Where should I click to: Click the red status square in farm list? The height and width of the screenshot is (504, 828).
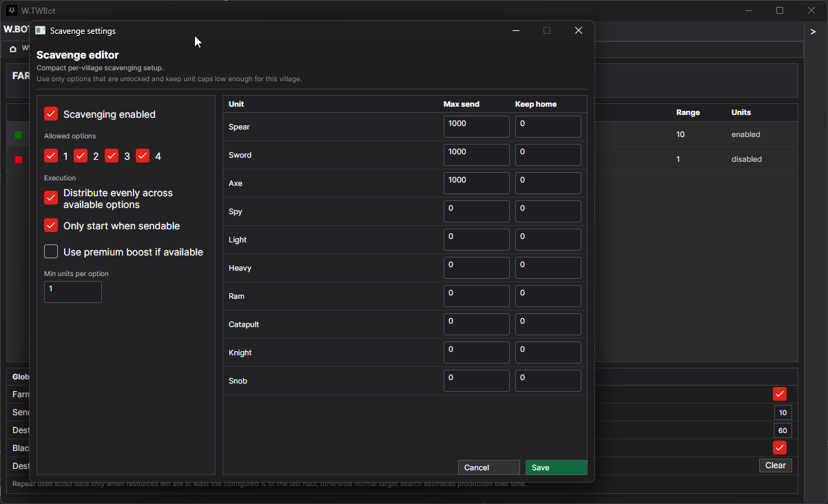[x=19, y=160]
